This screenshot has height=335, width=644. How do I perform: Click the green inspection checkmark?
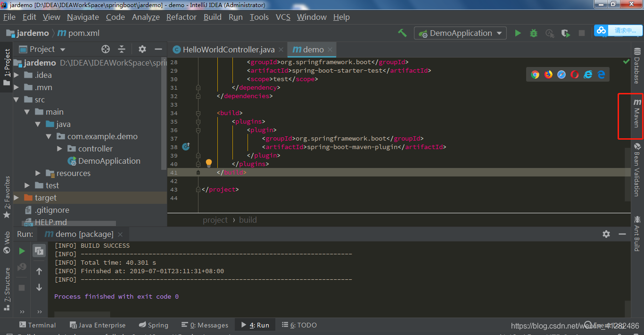tap(626, 61)
